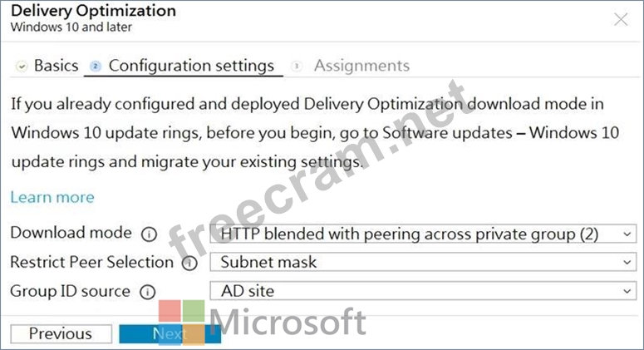644x350 pixels.
Task: Open the Learn more link
Action: (52, 197)
